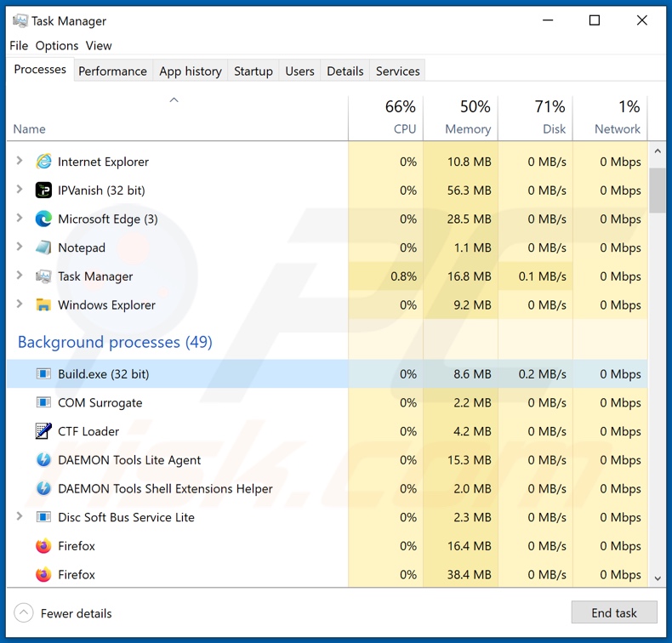Image resolution: width=672 pixels, height=643 pixels.
Task: Expand the IPVanish (32 bit) process group
Action: pos(20,190)
